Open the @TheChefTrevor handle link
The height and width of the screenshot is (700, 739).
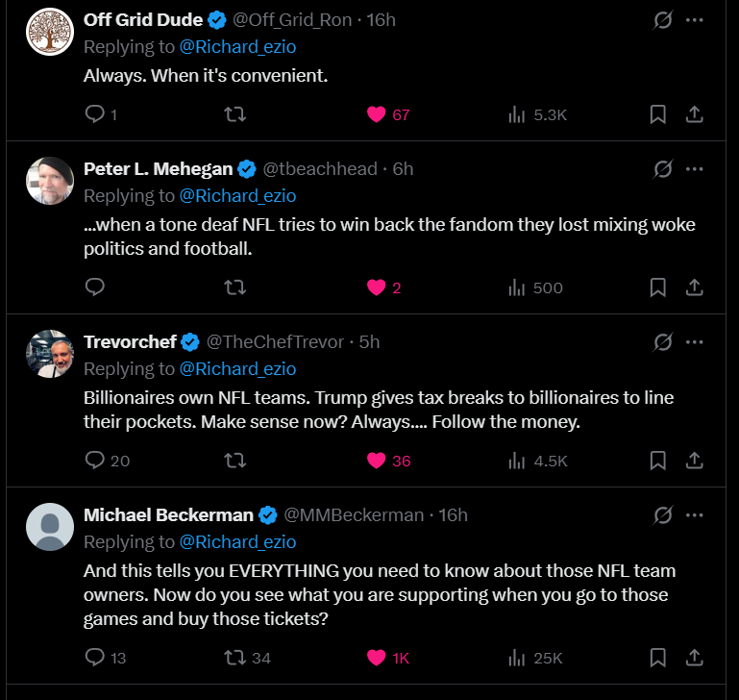[x=275, y=342]
